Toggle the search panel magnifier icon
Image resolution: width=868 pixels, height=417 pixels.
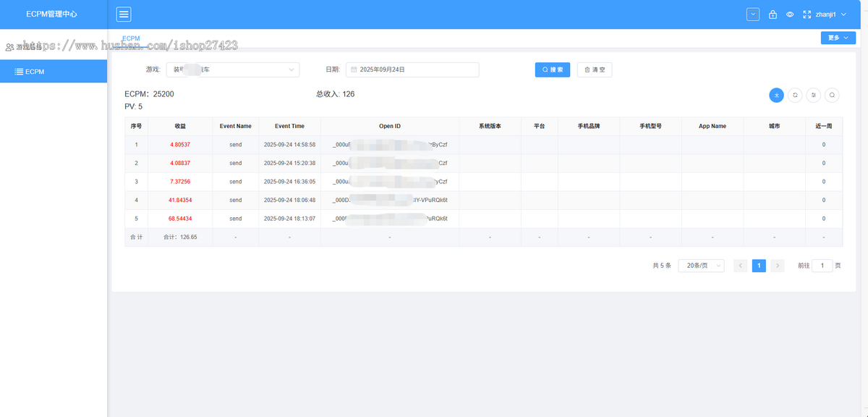pos(833,95)
